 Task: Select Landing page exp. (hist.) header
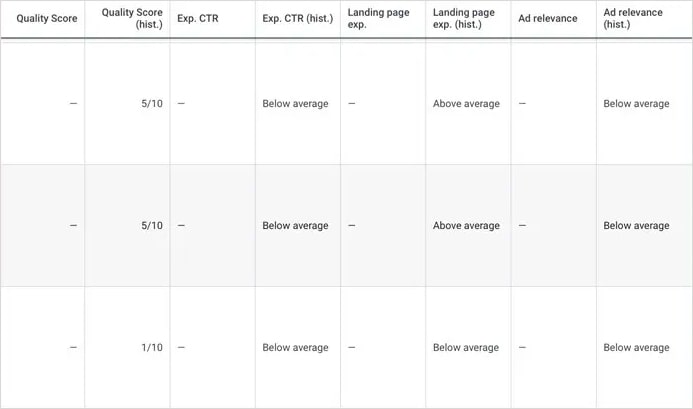464,18
